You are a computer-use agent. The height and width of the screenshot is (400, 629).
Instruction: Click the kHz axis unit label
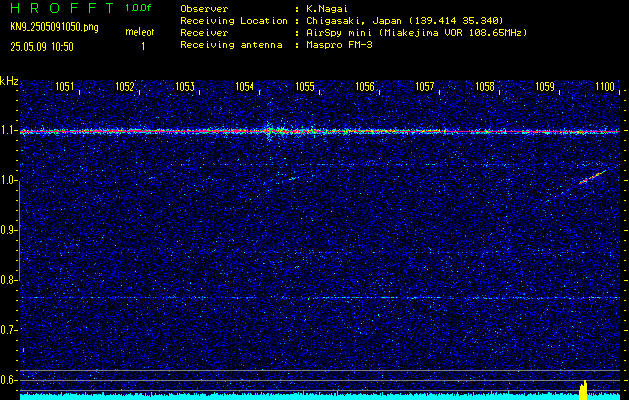9,81
